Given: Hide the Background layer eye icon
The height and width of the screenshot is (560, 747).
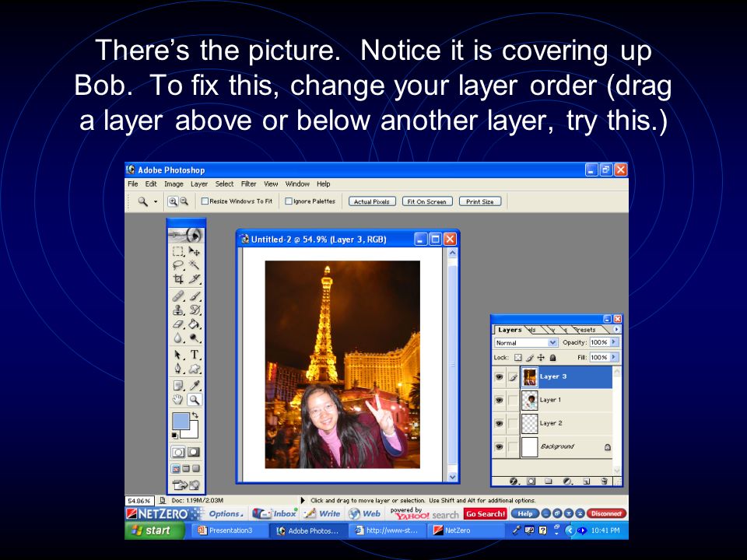Looking at the screenshot, I should [x=499, y=446].
